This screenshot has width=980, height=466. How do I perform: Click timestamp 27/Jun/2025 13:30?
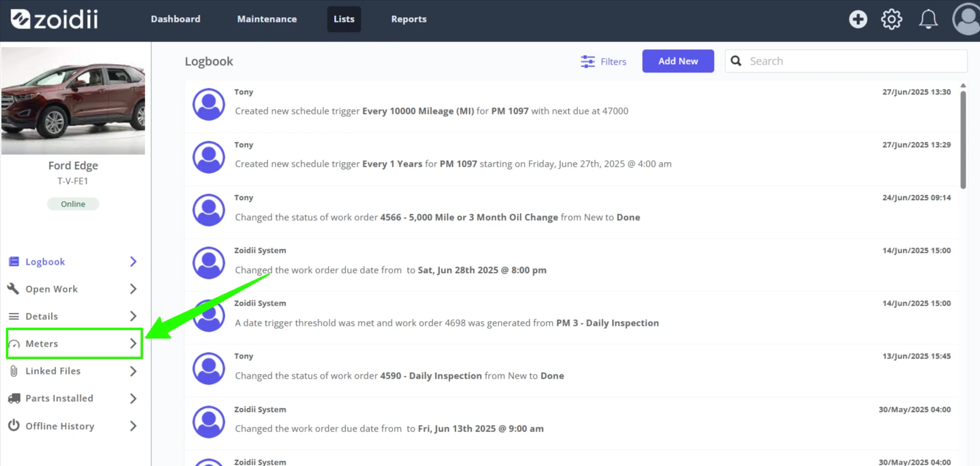coord(916,92)
